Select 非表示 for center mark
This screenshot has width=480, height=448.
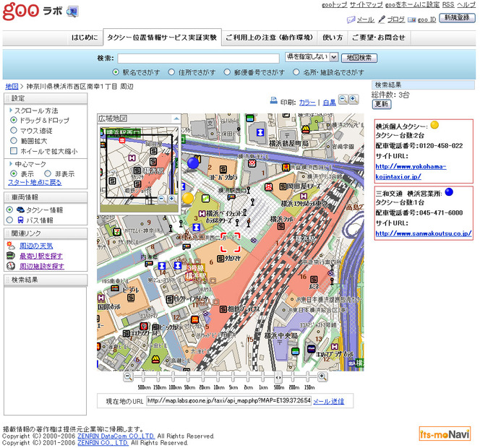pos(48,173)
